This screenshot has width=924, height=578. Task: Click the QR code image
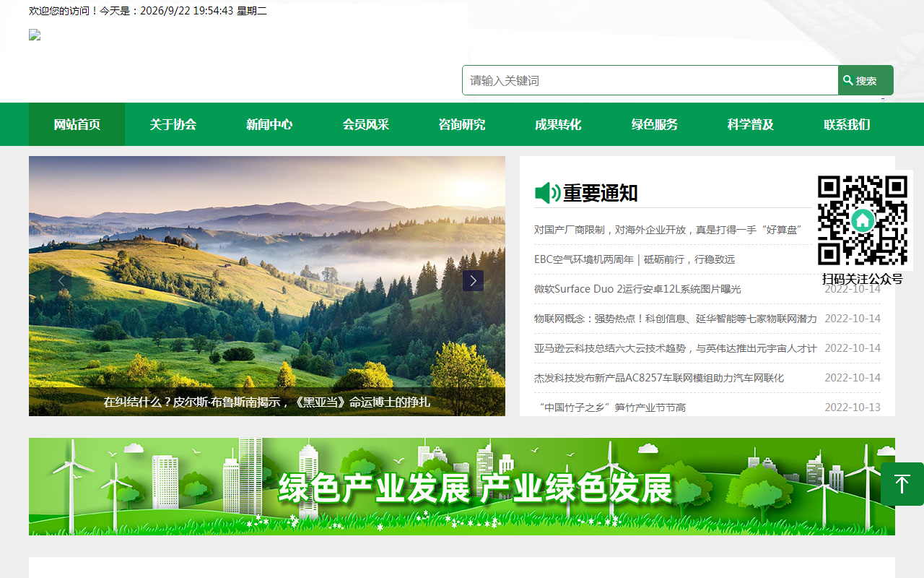pyautogui.click(x=863, y=220)
